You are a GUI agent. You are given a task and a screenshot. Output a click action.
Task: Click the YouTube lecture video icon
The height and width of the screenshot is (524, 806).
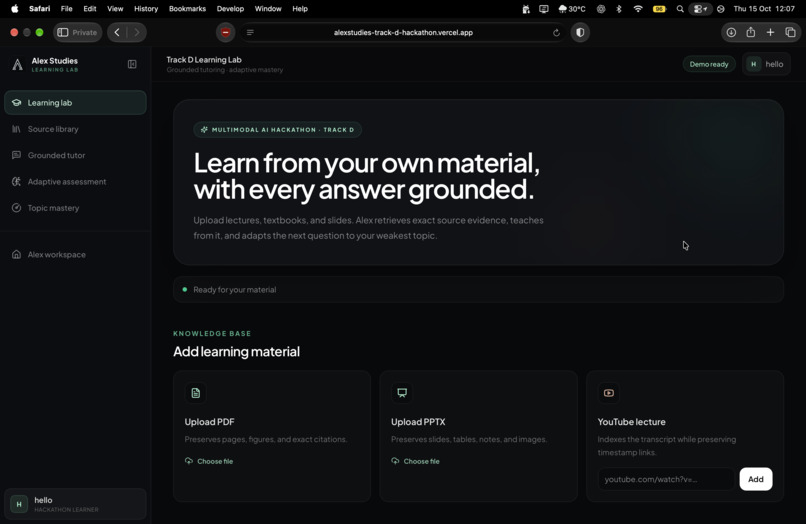609,393
